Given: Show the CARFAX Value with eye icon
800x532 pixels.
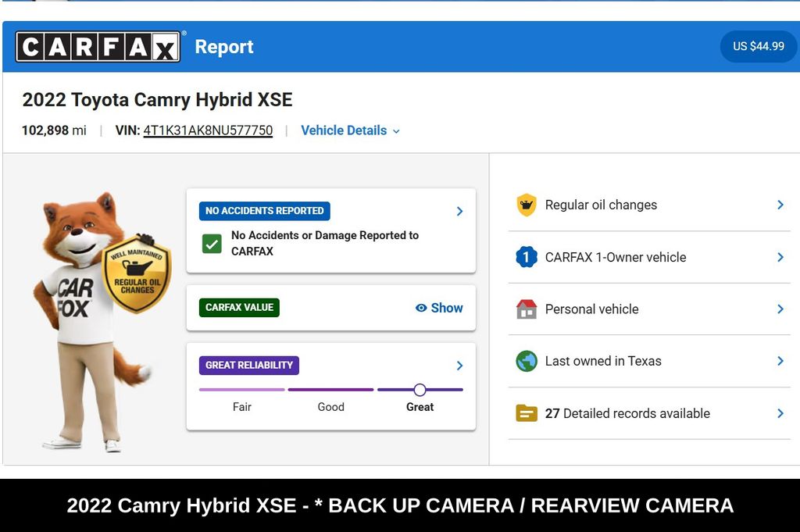Looking at the screenshot, I should coord(439,308).
